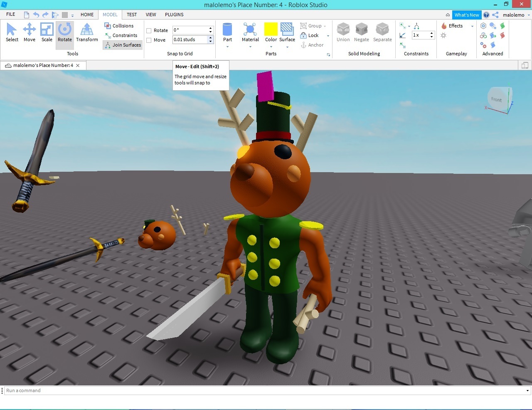
Task: Click the Anchor tool
Action: [x=312, y=45]
